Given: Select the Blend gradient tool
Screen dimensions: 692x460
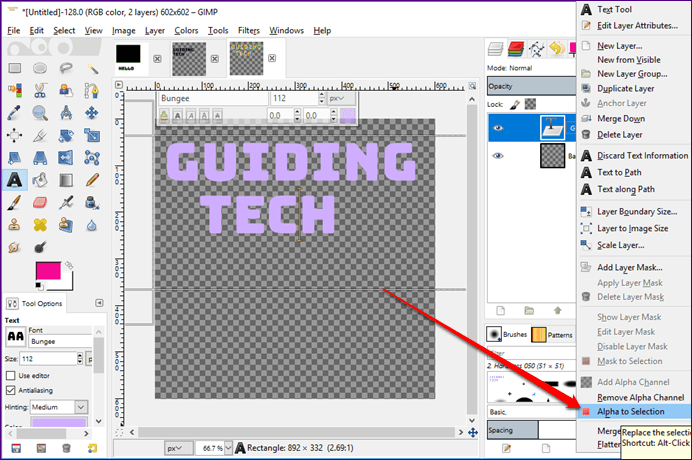Looking at the screenshot, I should point(66,180).
